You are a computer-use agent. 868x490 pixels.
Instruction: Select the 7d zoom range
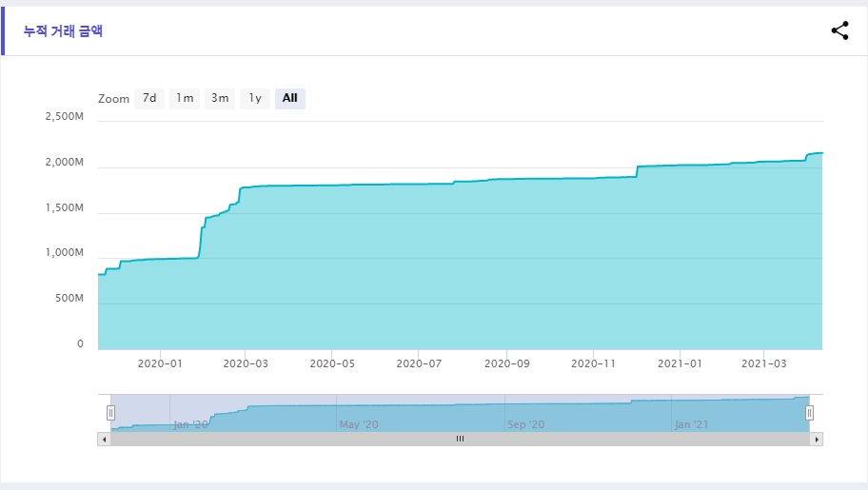[149, 99]
